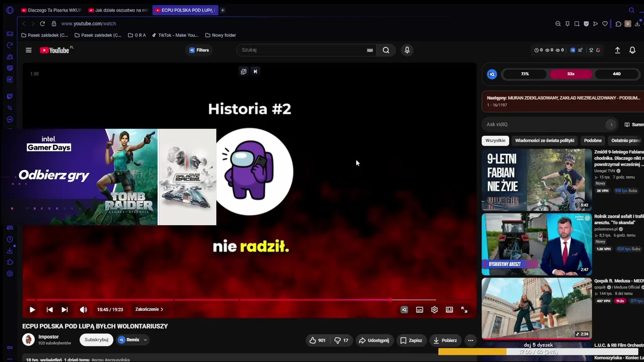
Task: Expand the Remix dropdown arrow
Action: pyautogui.click(x=145, y=340)
